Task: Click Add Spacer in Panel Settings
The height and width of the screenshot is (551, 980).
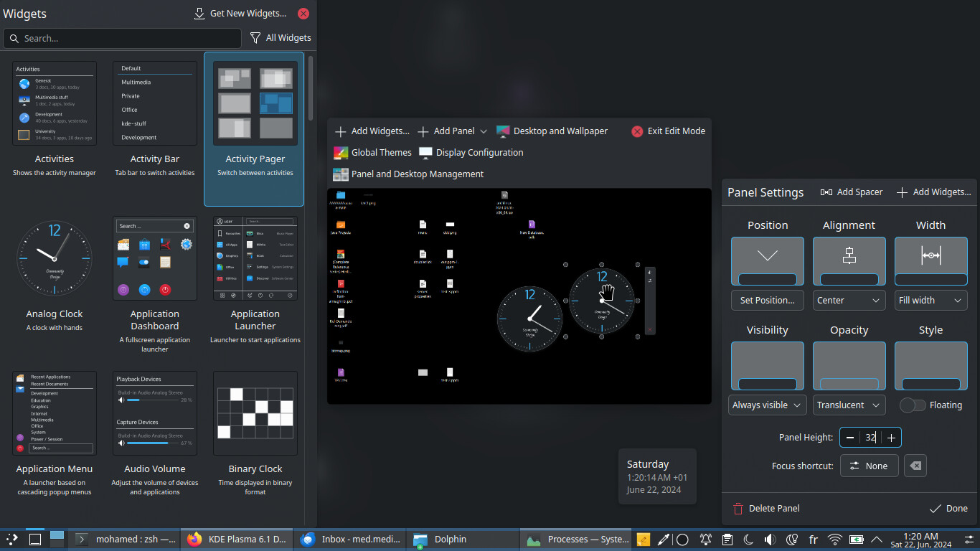Action: 852,192
